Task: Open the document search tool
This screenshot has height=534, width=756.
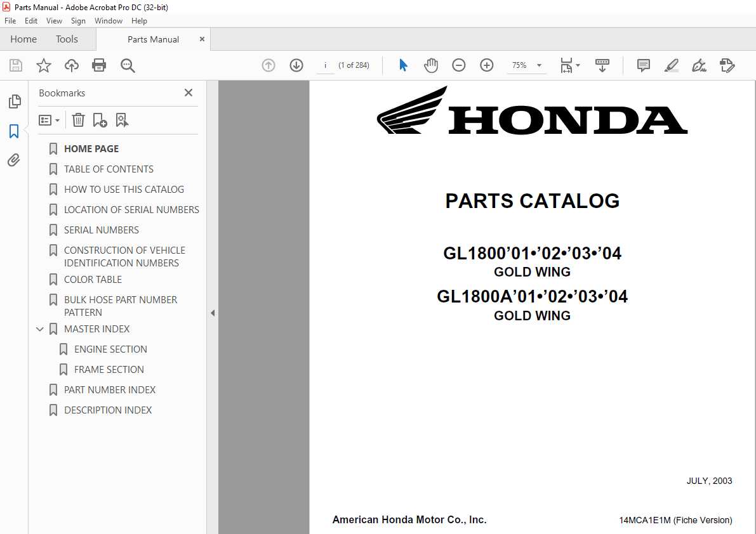Action: pyautogui.click(x=127, y=65)
